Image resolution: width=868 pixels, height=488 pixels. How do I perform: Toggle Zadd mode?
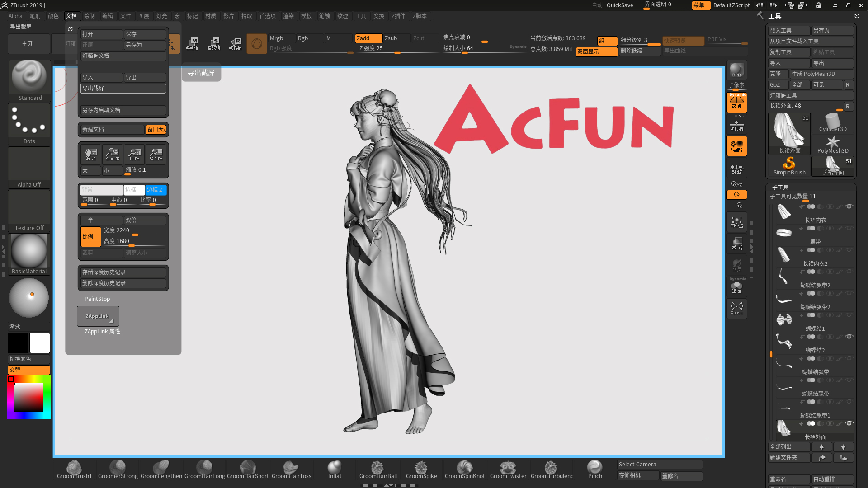(368, 38)
